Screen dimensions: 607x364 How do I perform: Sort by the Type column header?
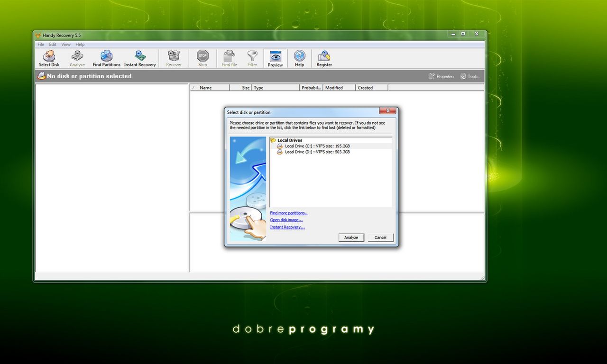[x=276, y=88]
